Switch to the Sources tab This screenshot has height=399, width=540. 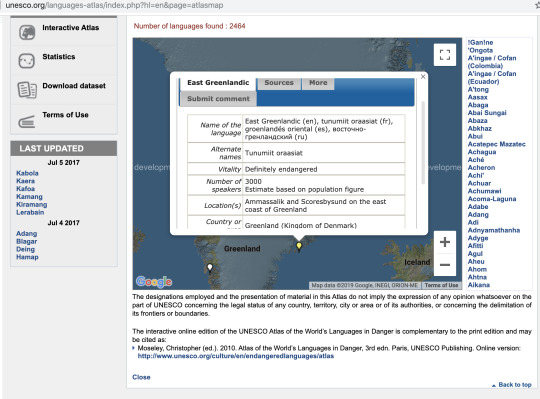click(279, 83)
